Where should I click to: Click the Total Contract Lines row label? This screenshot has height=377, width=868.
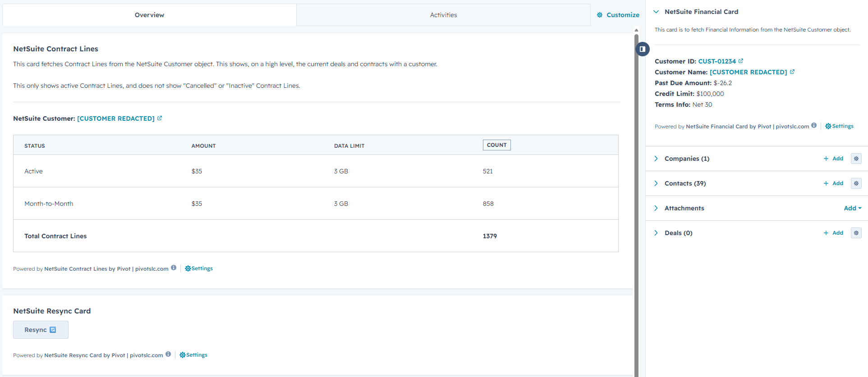tap(55, 236)
